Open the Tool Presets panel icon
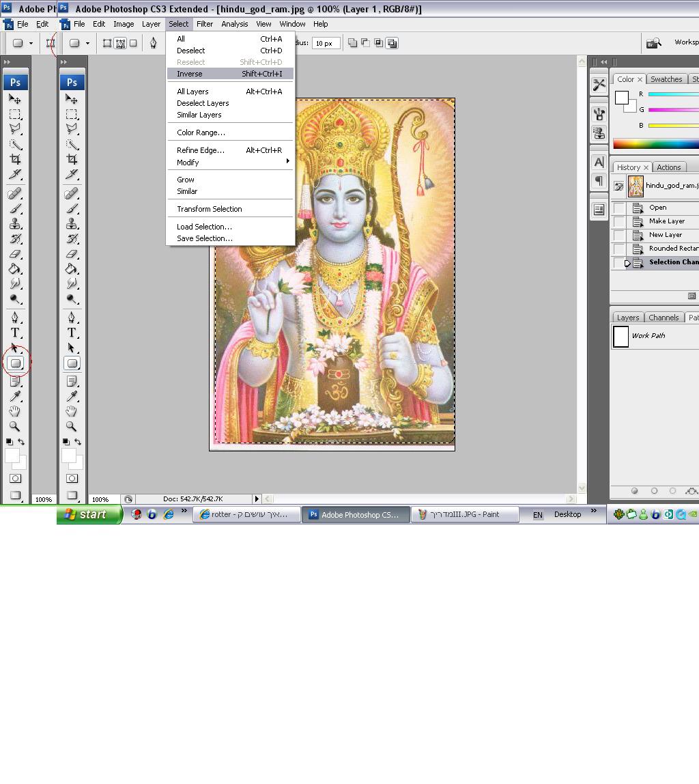The width and height of the screenshot is (699, 784). 599,85
